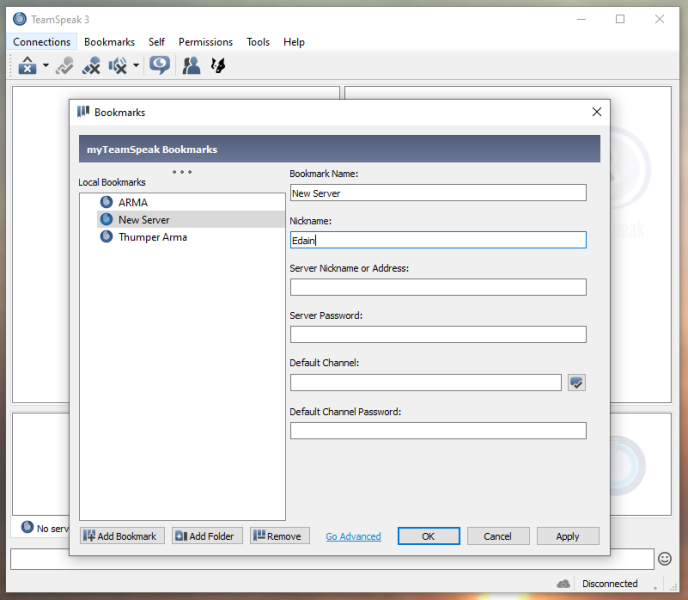Screen dimensions: 688x600
Task: Click the three dots expander above Local Bookmarks
Action: [182, 171]
